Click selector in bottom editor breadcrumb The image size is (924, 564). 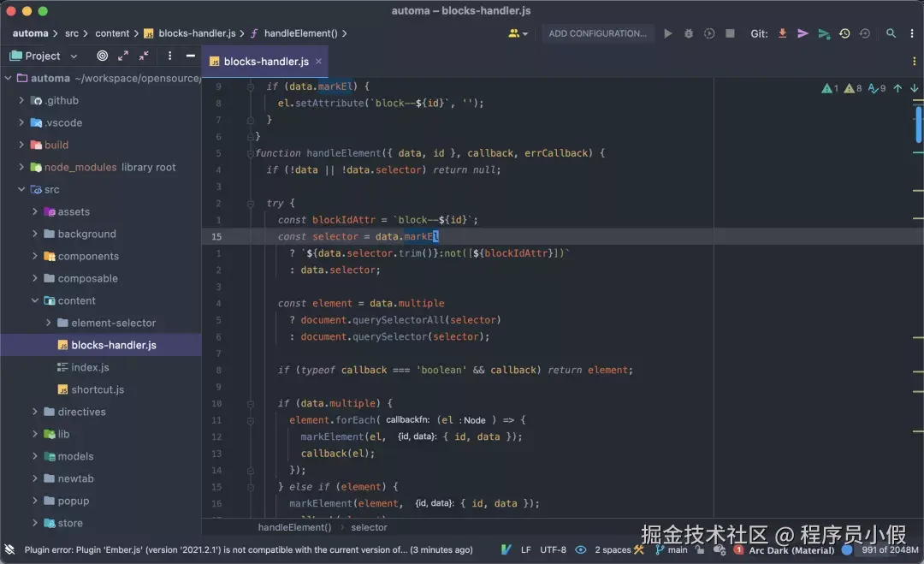369,527
